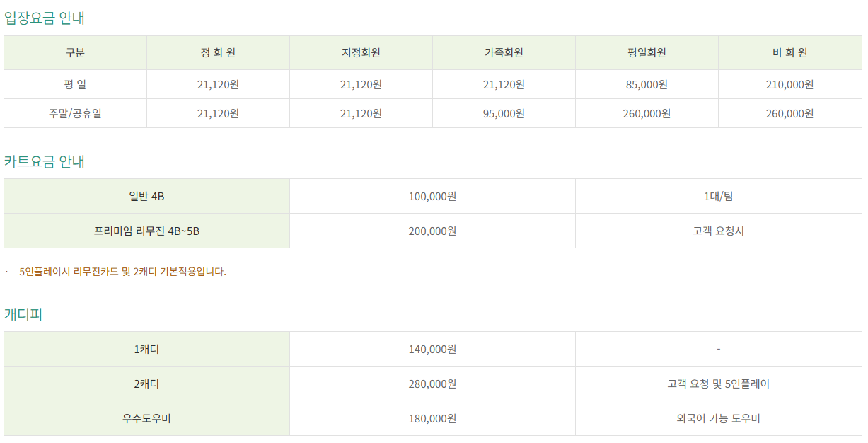Click the 85,000원 weekday fee cell
The width and height of the screenshot is (868, 443).
click(647, 85)
